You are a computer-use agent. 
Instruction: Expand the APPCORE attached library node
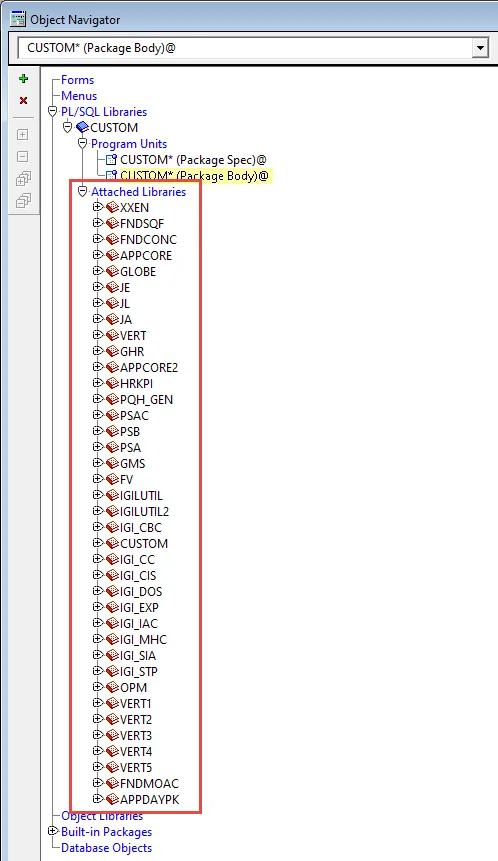(98, 255)
